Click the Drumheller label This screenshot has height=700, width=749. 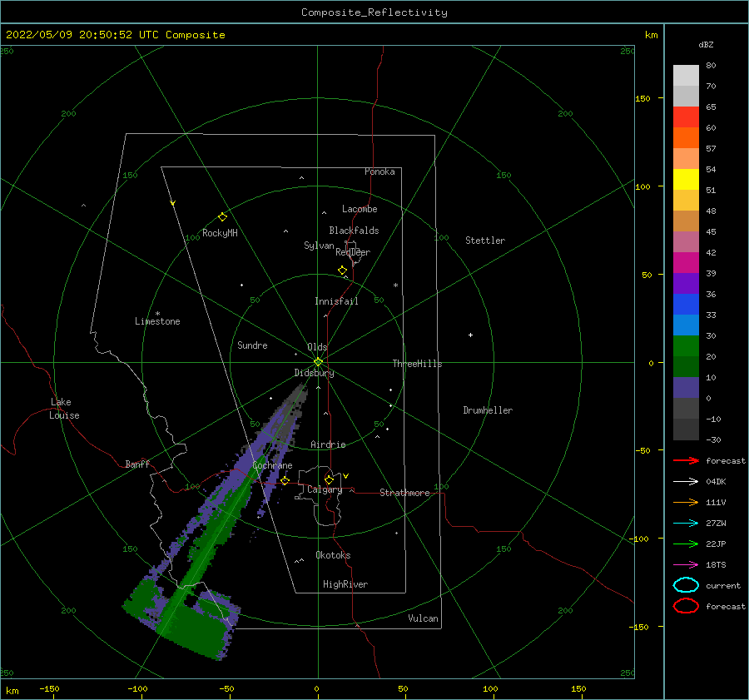pos(488,410)
